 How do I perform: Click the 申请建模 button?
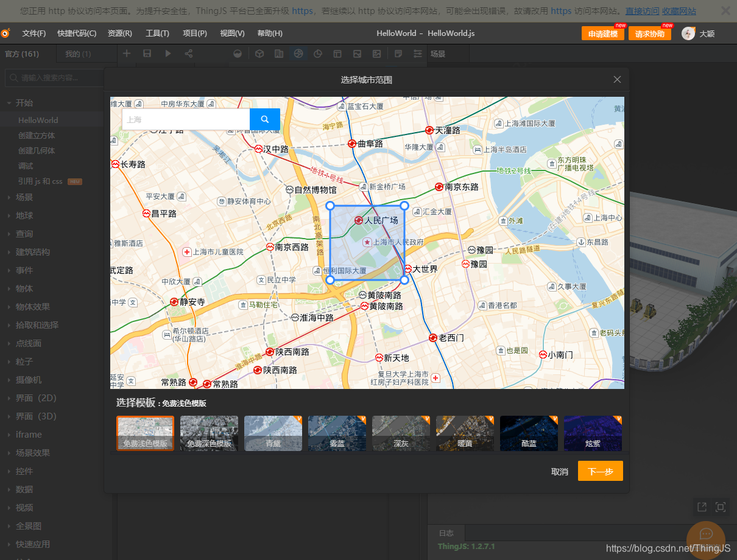pyautogui.click(x=603, y=34)
